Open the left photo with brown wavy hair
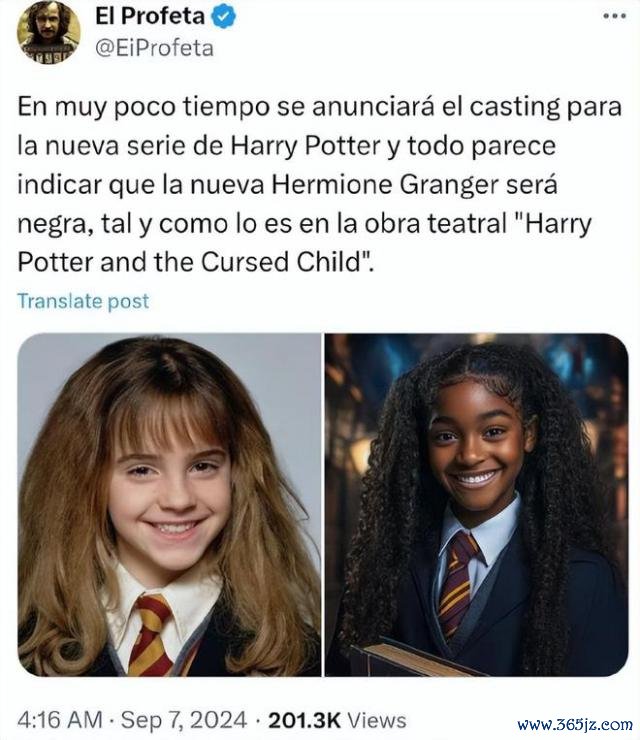 [x=169, y=505]
